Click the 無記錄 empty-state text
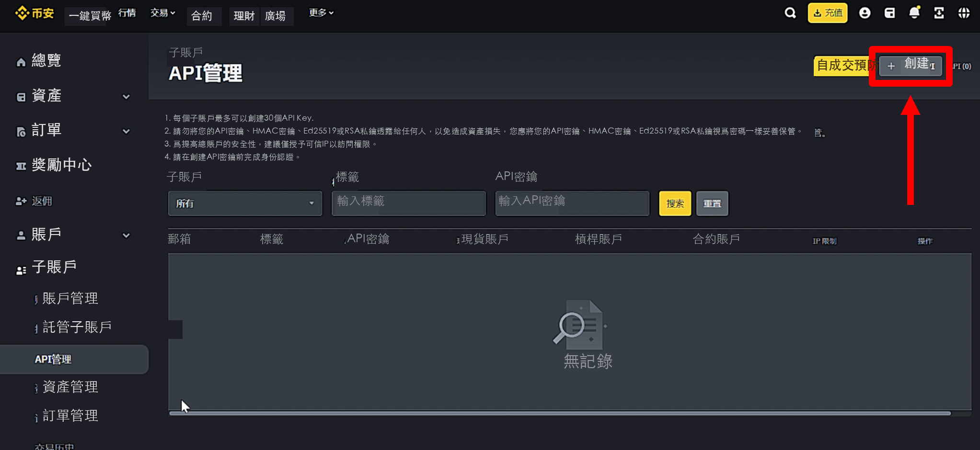 coord(588,361)
